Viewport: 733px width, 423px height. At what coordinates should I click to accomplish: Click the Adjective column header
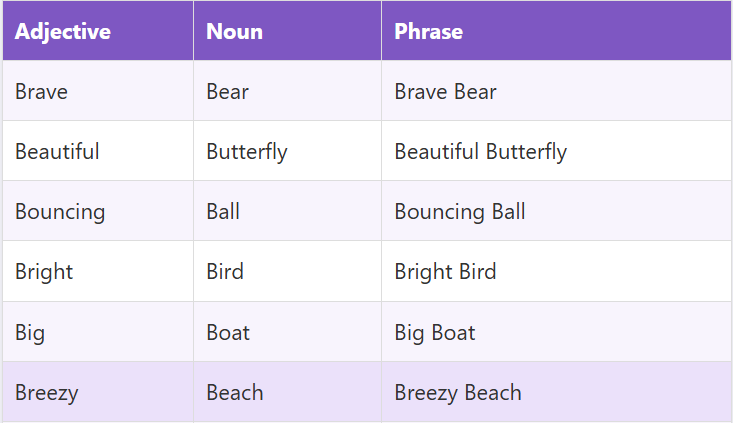click(x=63, y=31)
